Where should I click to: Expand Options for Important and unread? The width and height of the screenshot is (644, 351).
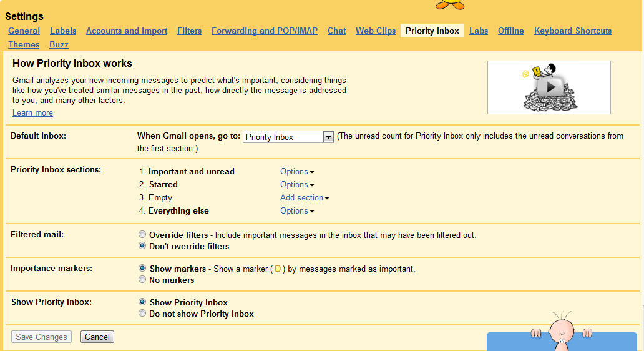(297, 171)
